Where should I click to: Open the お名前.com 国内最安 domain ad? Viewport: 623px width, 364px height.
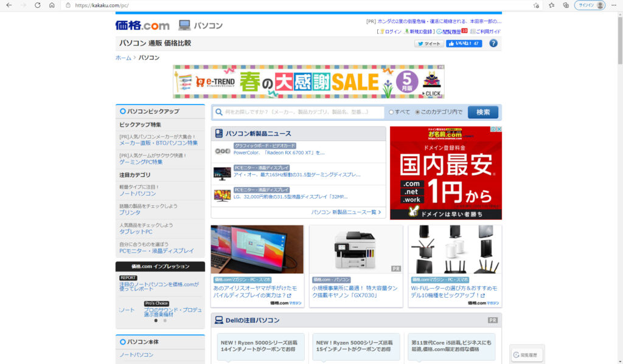(x=446, y=173)
